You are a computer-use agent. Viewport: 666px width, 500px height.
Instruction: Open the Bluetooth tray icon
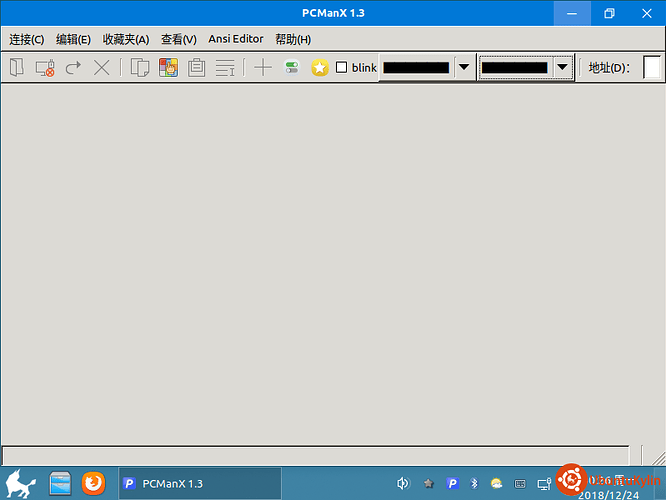coord(474,483)
